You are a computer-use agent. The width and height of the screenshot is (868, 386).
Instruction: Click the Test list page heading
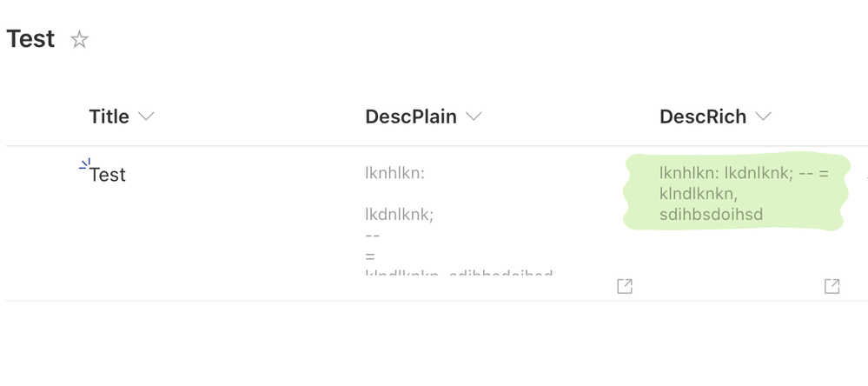[30, 39]
